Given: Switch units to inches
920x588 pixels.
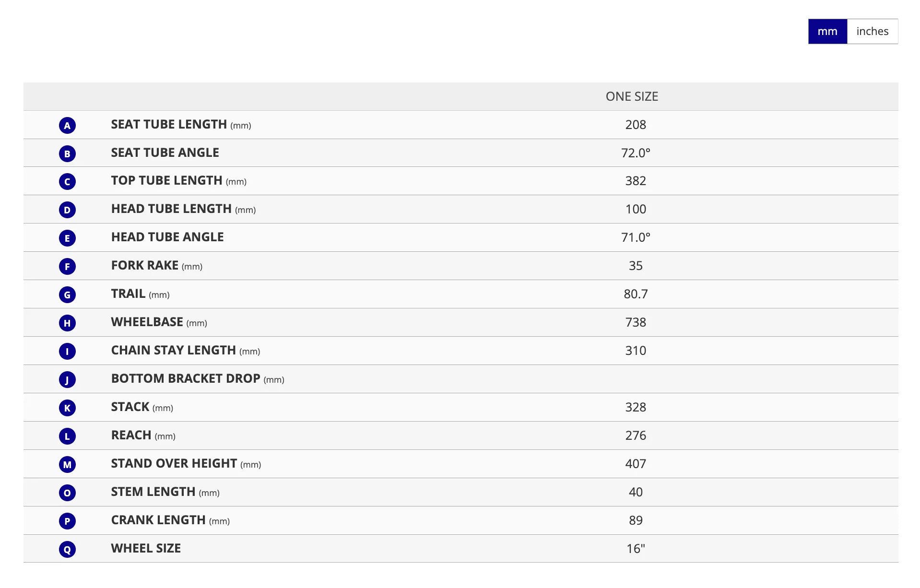Looking at the screenshot, I should tap(872, 32).
